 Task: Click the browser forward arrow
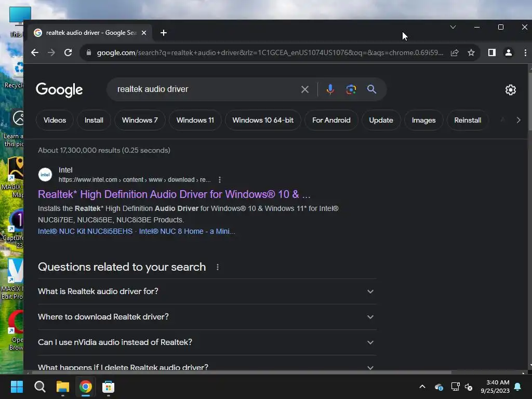(x=51, y=52)
